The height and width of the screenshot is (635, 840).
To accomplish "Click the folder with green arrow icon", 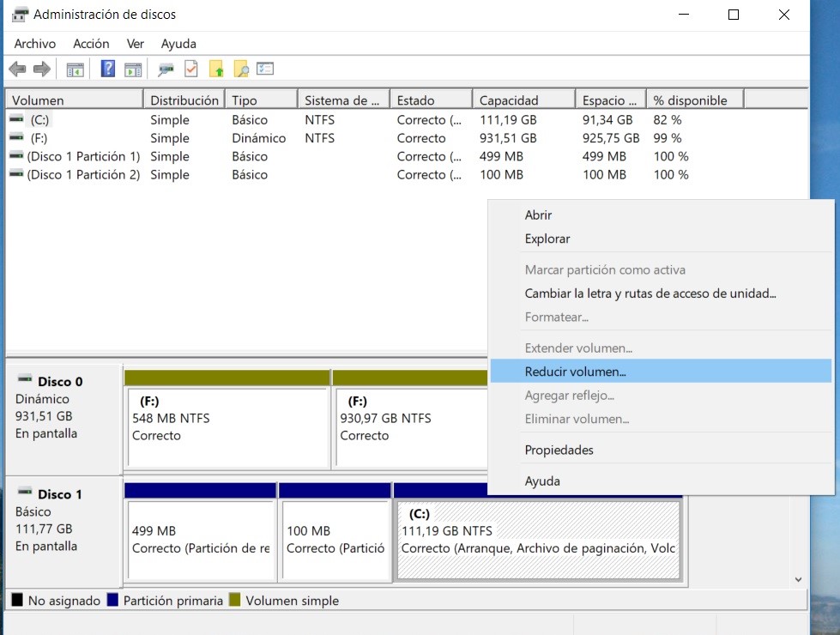I will [216, 70].
